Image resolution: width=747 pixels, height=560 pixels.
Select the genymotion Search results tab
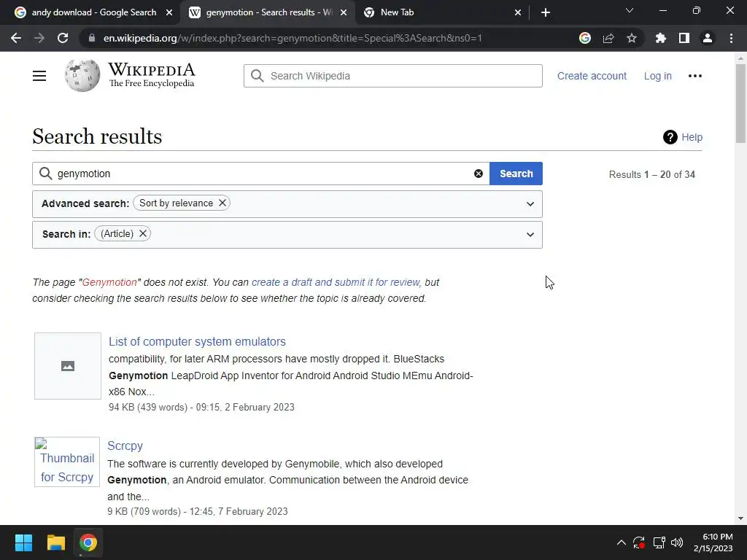tap(268, 12)
